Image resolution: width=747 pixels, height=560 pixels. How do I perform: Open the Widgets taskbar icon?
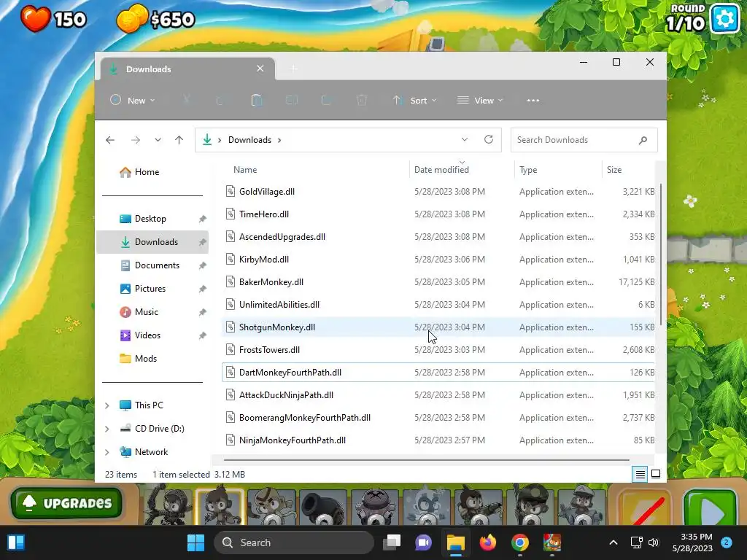pyautogui.click(x=16, y=542)
